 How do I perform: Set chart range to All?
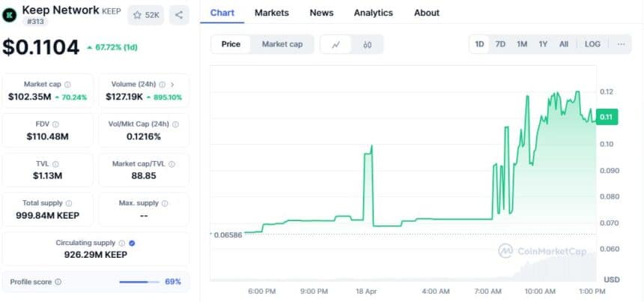pyautogui.click(x=564, y=44)
